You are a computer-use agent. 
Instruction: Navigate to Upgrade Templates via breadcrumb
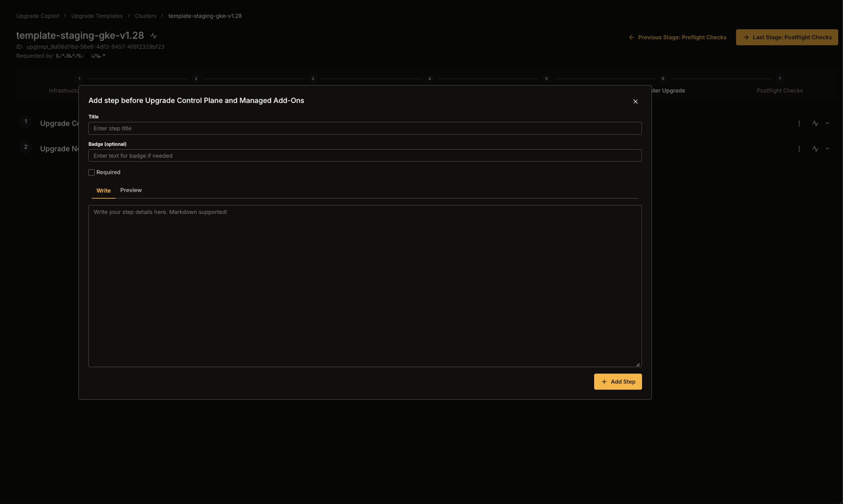pos(97,16)
